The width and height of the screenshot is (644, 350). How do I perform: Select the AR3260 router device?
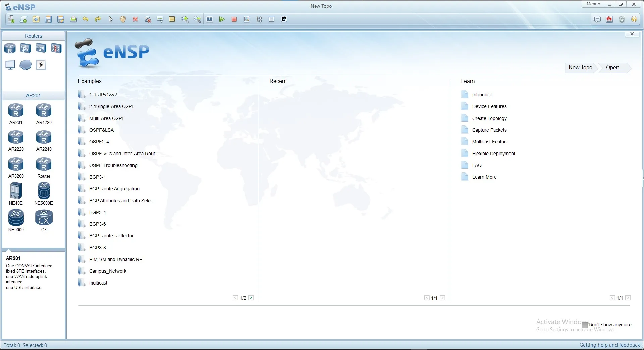point(16,168)
